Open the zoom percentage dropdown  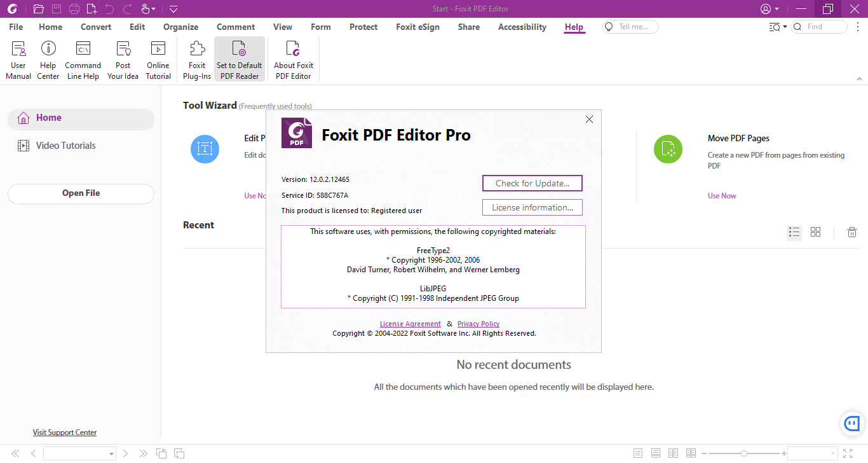point(832,453)
